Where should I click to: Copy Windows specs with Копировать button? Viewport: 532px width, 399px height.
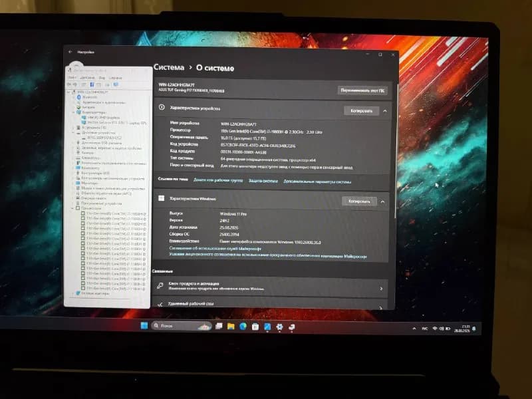click(359, 201)
